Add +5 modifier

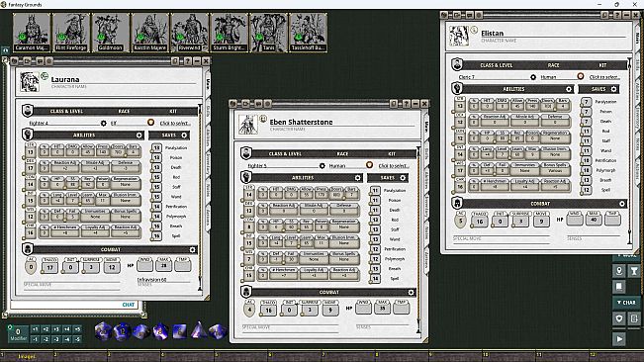point(77,329)
